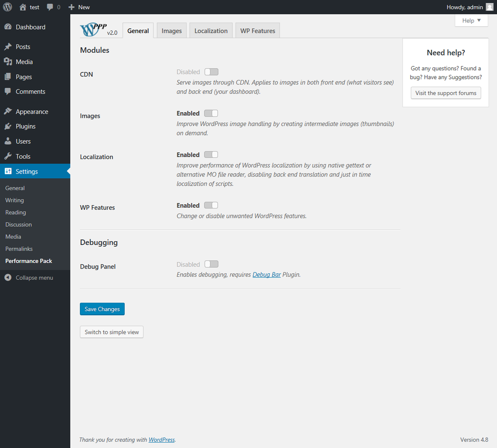Click the admin avatar in top bar
Viewport: 497px width, 448px height.
click(x=489, y=7)
